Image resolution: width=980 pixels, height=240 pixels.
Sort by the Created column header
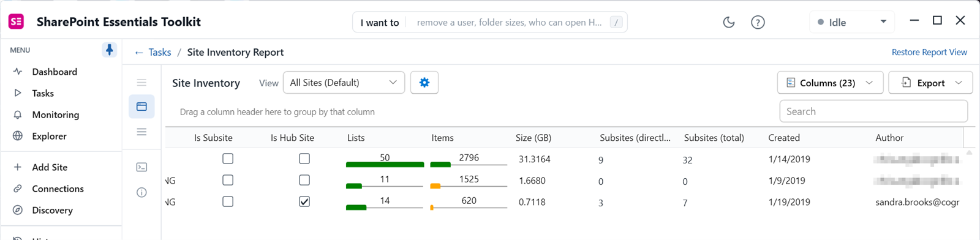point(784,138)
